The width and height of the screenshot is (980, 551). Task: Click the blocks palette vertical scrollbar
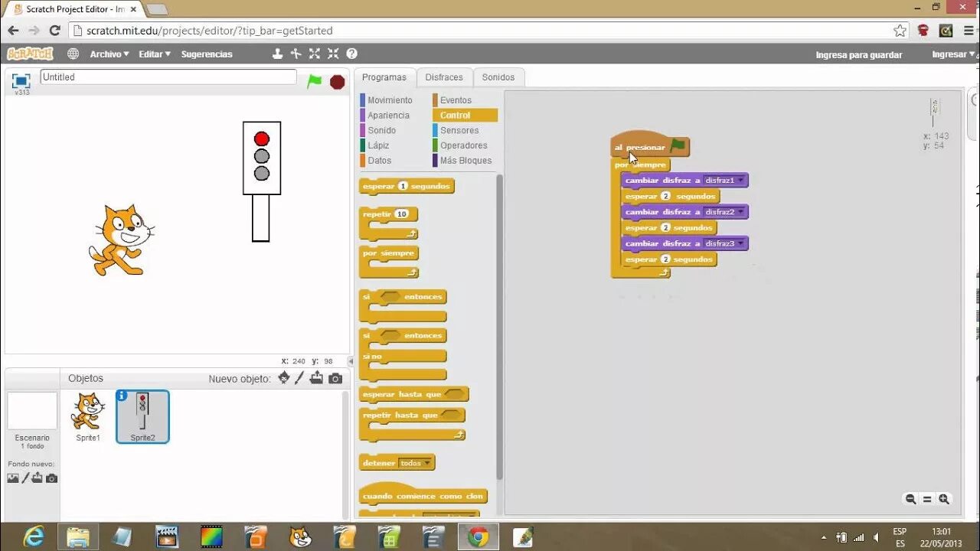pyautogui.click(x=499, y=325)
